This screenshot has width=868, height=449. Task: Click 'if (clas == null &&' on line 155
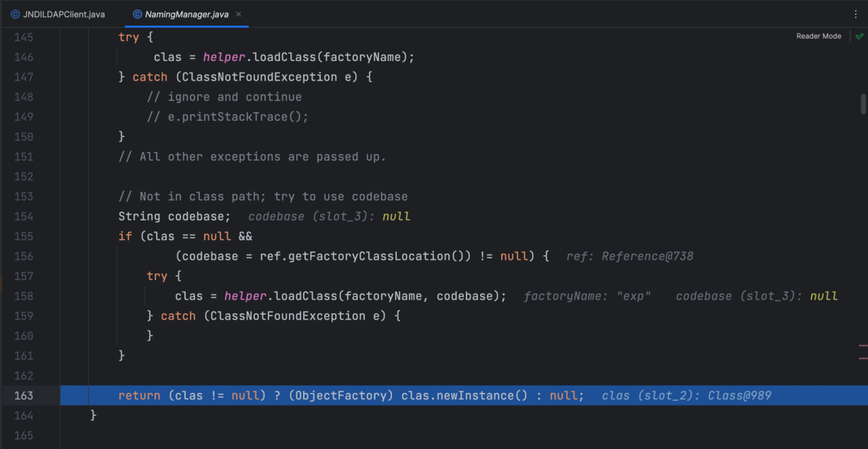tap(185, 236)
